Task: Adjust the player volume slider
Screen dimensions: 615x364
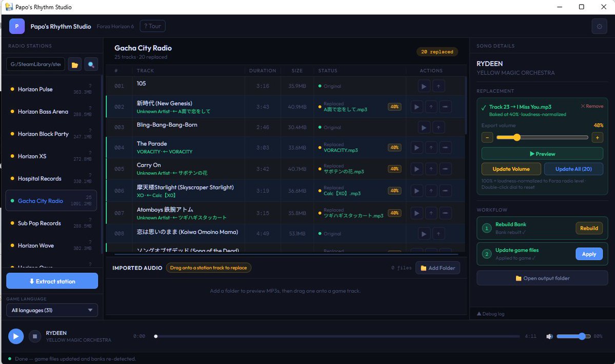Action: 573,336
